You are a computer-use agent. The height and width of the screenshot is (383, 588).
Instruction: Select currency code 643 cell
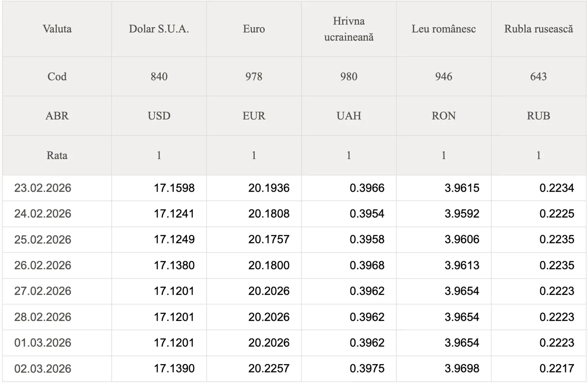coord(538,76)
